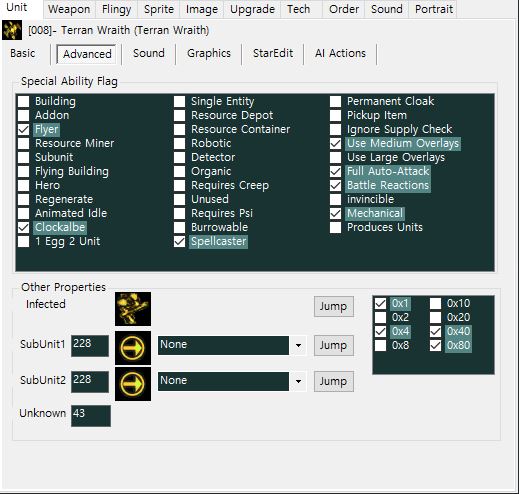Screen dimensions: 519x494
Task: Check the Unused flag
Action: point(180,199)
